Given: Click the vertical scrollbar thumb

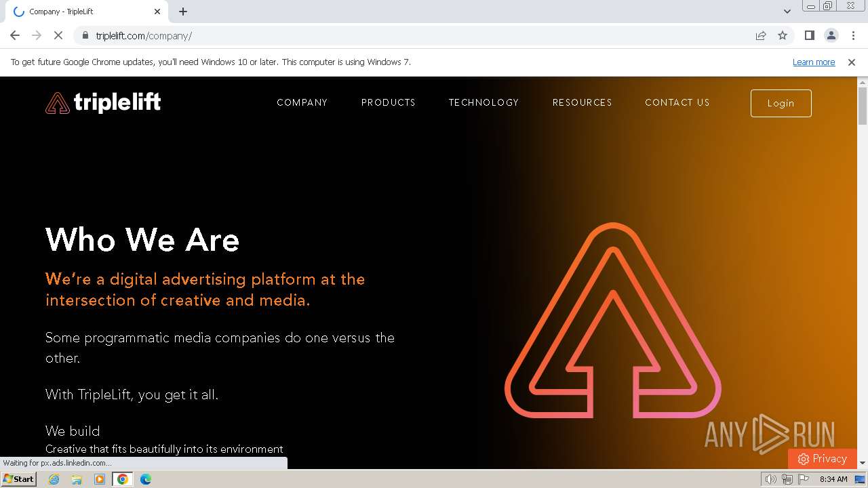Looking at the screenshot, I should point(863,106).
